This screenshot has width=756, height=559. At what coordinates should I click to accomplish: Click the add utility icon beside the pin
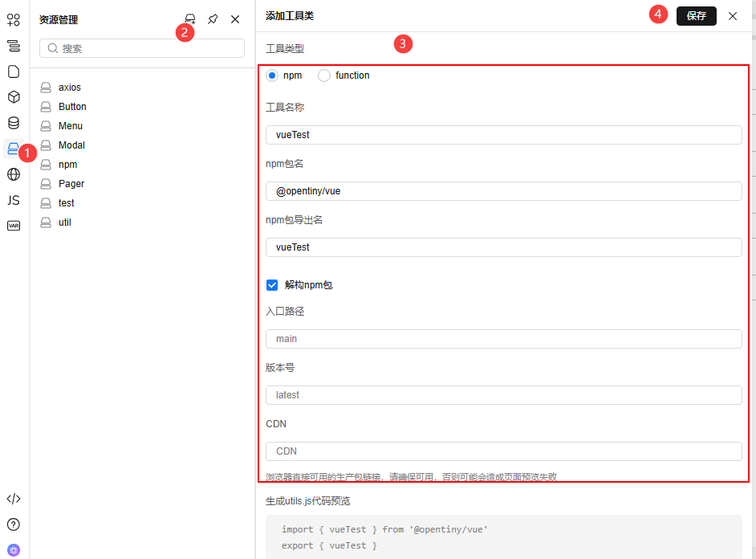189,18
